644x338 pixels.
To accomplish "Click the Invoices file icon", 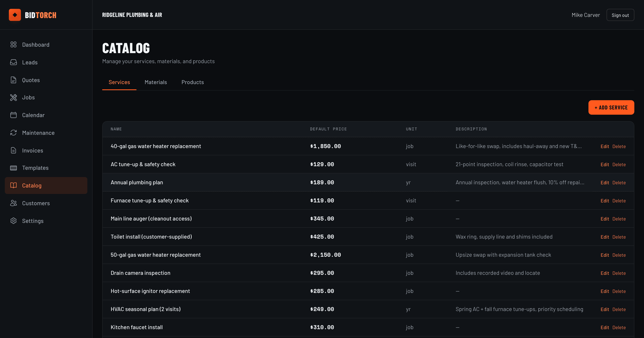I will [x=13, y=150].
